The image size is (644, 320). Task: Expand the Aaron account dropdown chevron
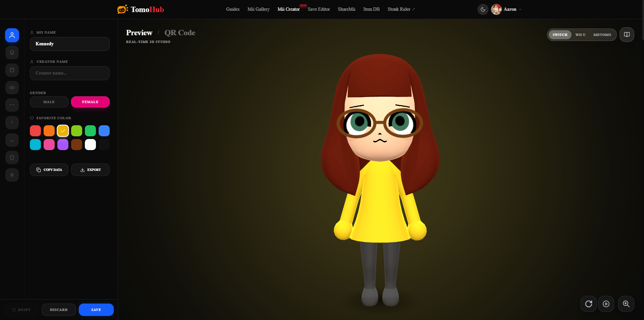click(x=520, y=9)
